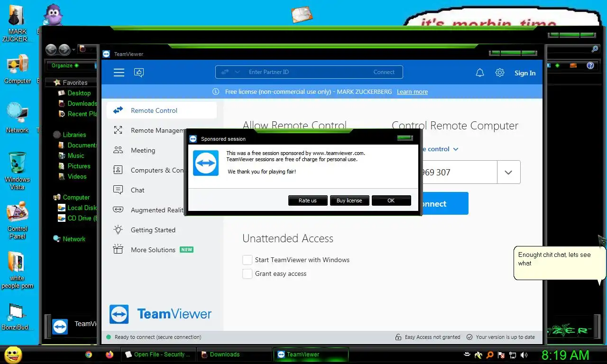Click the Open File - Security taskbar item
Image resolution: width=607 pixels, height=364 pixels.
click(158, 354)
